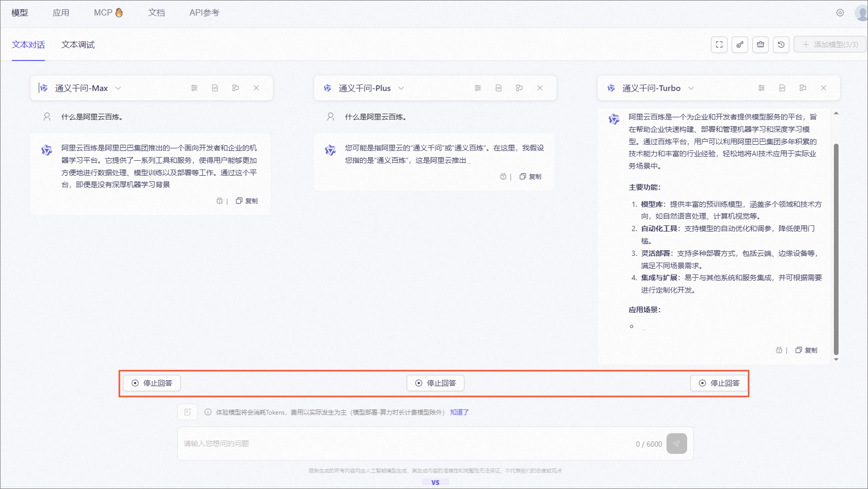Click the debug bug icon under 通义千问-Plus reply
Image resolution: width=868 pixels, height=489 pixels.
click(x=503, y=176)
